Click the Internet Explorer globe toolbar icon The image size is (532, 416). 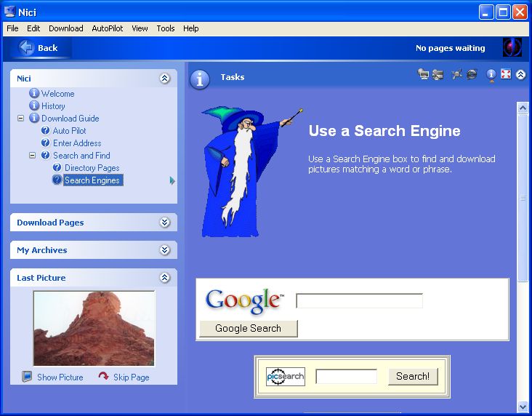[472, 74]
